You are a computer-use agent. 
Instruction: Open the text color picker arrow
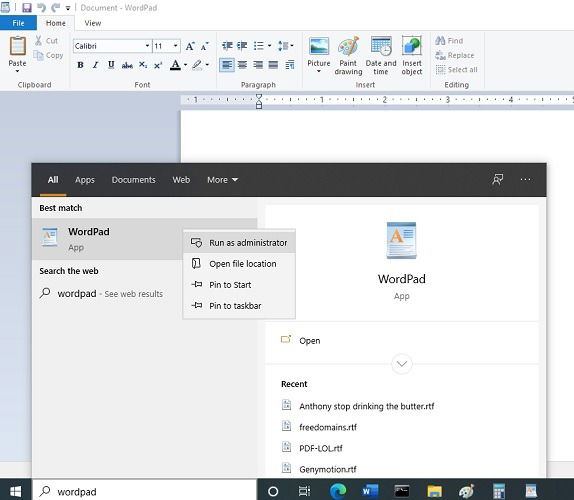[x=185, y=65]
